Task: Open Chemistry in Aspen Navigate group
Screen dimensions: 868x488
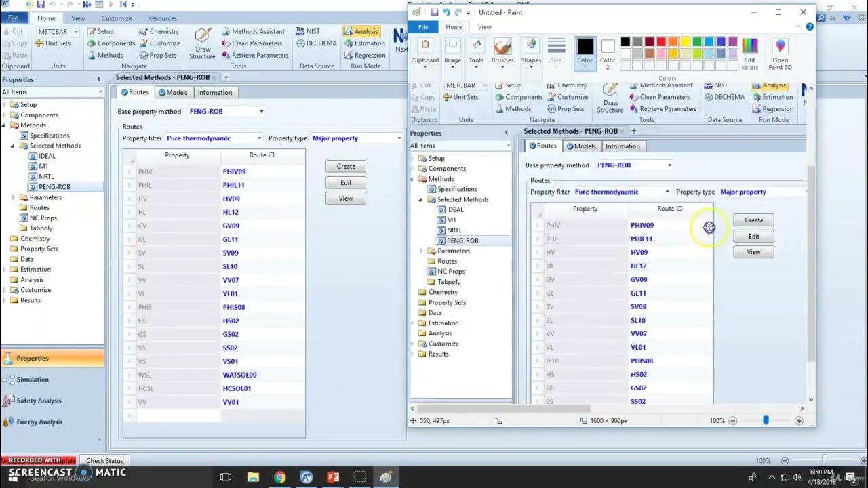Action: click(x=159, y=31)
